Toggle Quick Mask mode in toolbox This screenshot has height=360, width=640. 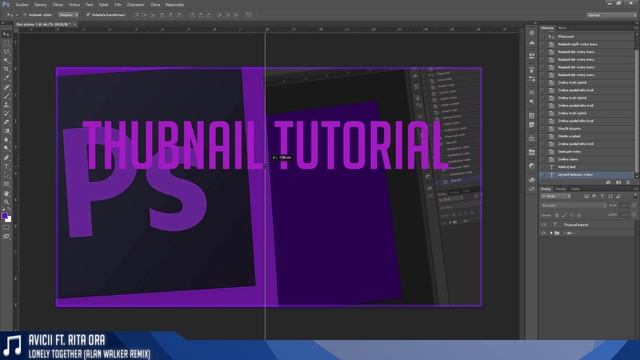[x=6, y=228]
